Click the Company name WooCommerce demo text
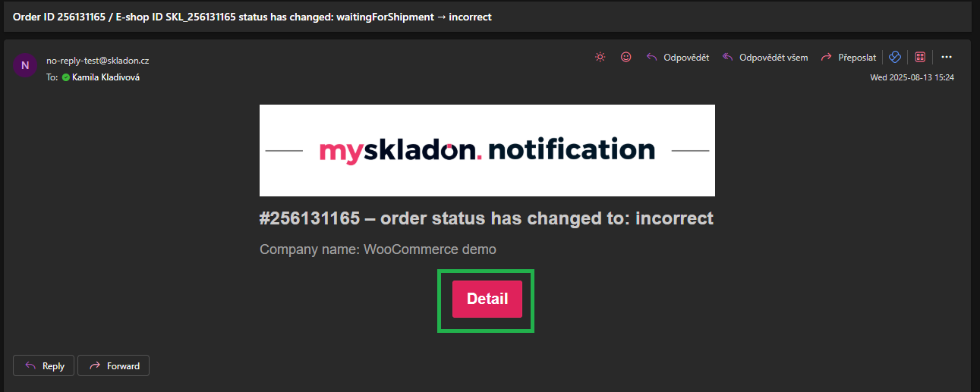This screenshot has height=392, width=980. 378,249
